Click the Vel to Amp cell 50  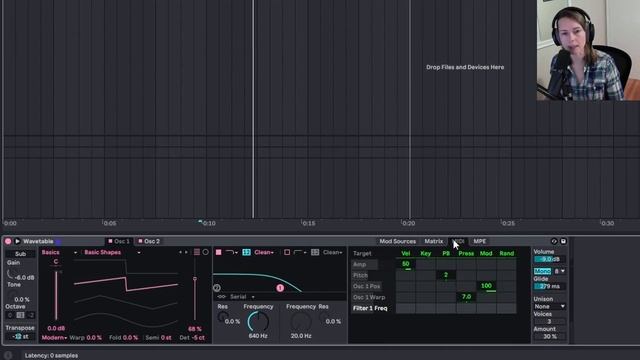405,264
